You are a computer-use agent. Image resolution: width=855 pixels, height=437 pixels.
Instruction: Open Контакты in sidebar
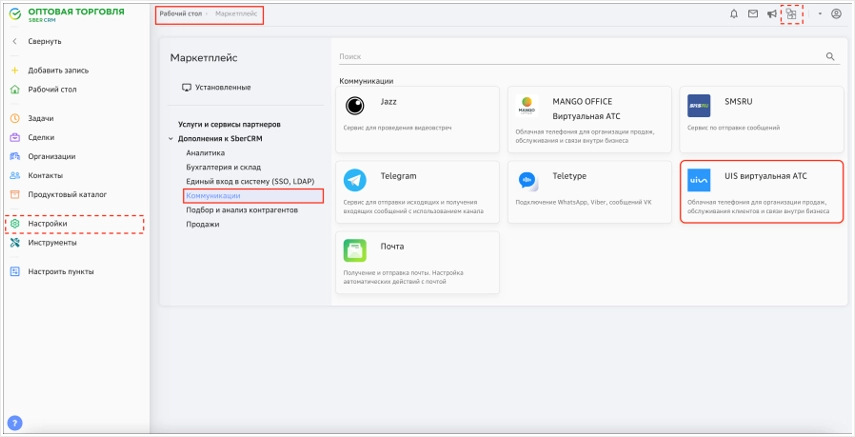(x=45, y=176)
